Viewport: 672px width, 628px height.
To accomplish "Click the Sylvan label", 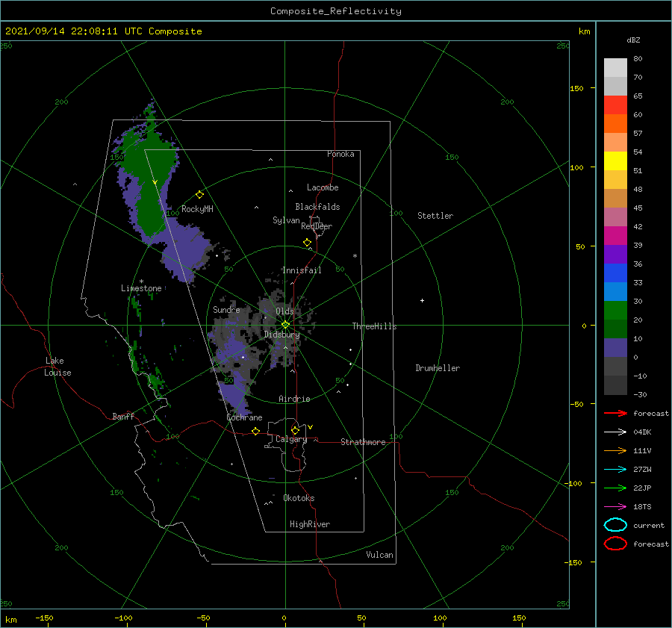I will click(x=286, y=220).
